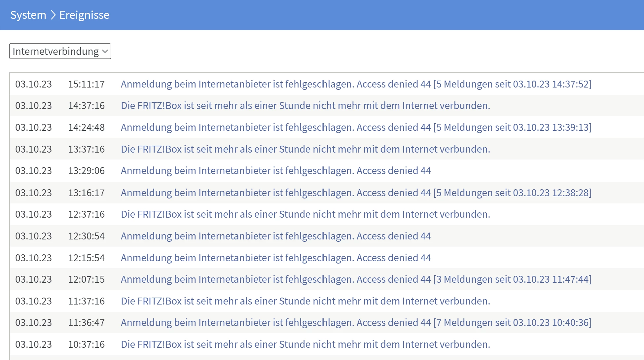The height and width of the screenshot is (360, 644).
Task: Select the 13:29:06 Access denied 44 message
Action: coord(275,171)
